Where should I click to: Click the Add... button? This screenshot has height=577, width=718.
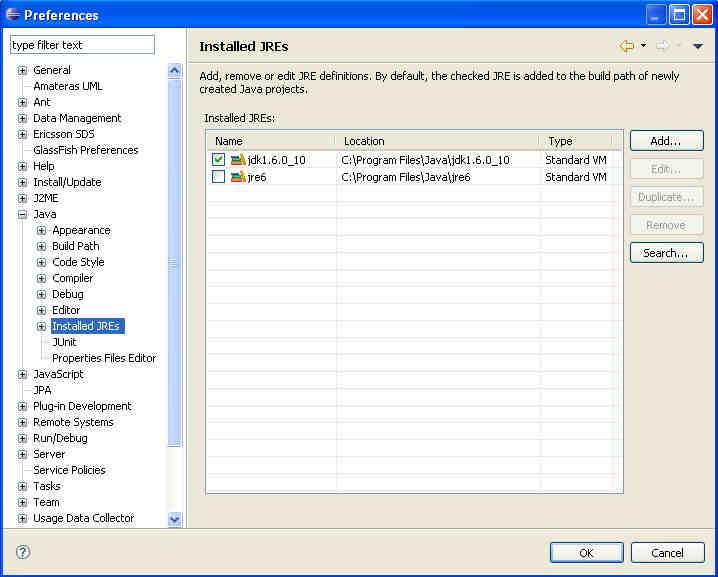tap(667, 141)
